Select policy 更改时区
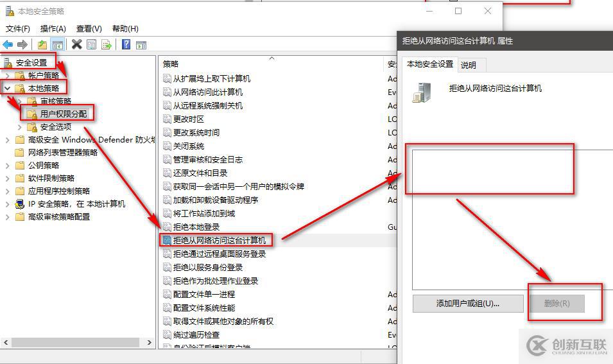Viewport: 613px width, 364px height. point(189,119)
